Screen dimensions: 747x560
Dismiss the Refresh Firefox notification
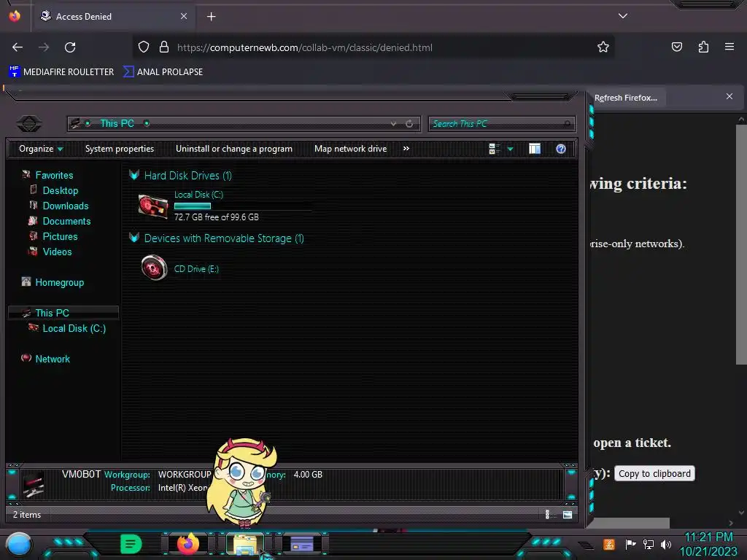pos(729,96)
